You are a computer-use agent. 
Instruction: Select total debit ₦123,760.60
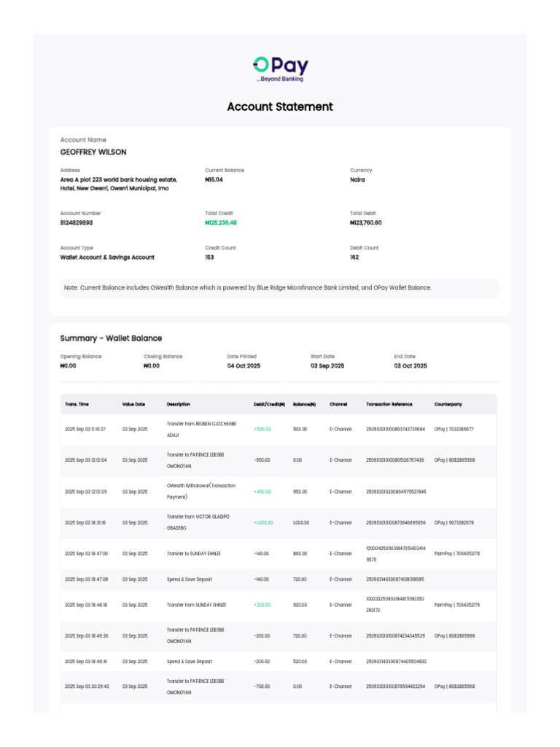click(x=366, y=222)
